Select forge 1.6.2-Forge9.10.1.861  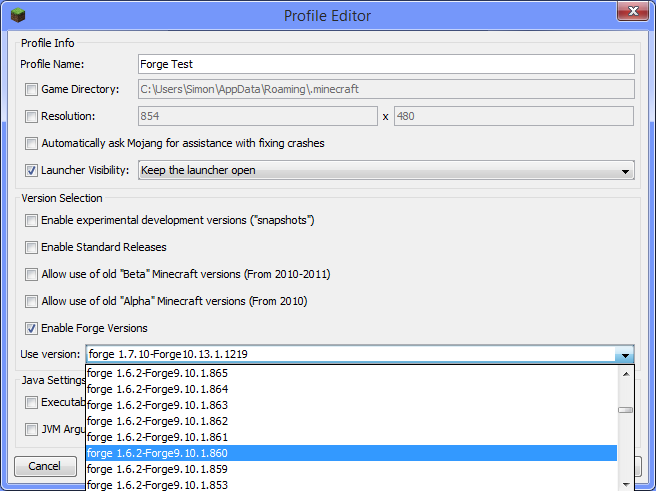coord(351,437)
